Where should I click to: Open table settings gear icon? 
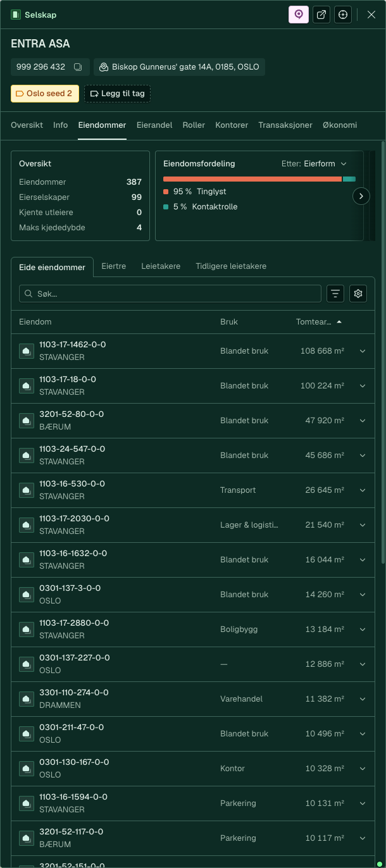pyautogui.click(x=358, y=294)
